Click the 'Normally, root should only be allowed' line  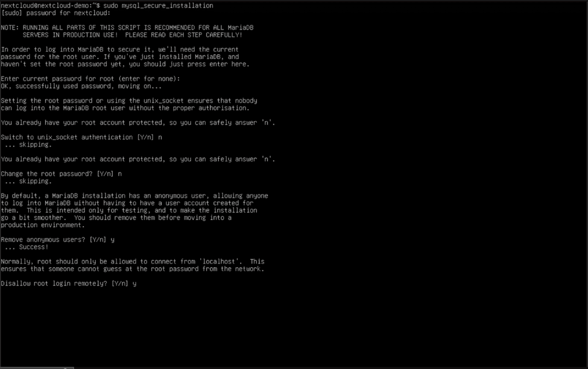point(132,262)
